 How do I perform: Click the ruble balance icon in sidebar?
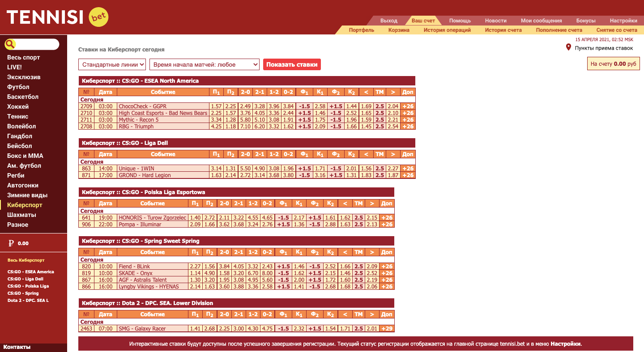click(x=11, y=243)
